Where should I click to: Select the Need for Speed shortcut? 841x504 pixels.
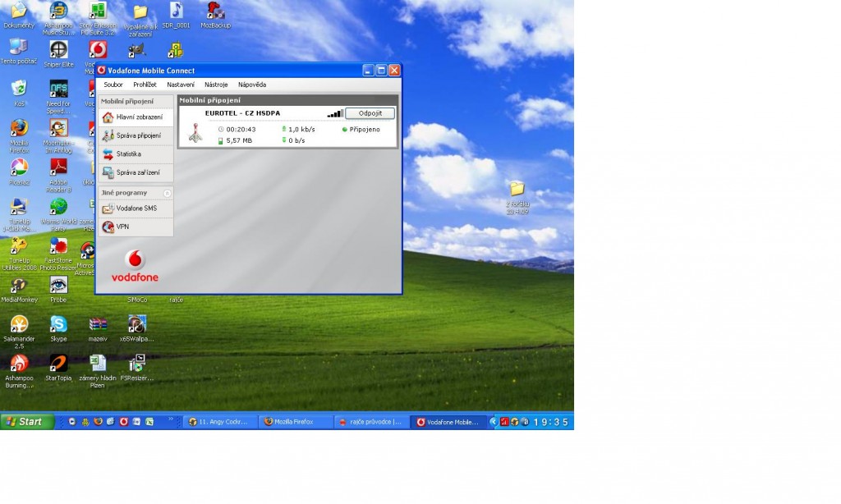(x=58, y=97)
